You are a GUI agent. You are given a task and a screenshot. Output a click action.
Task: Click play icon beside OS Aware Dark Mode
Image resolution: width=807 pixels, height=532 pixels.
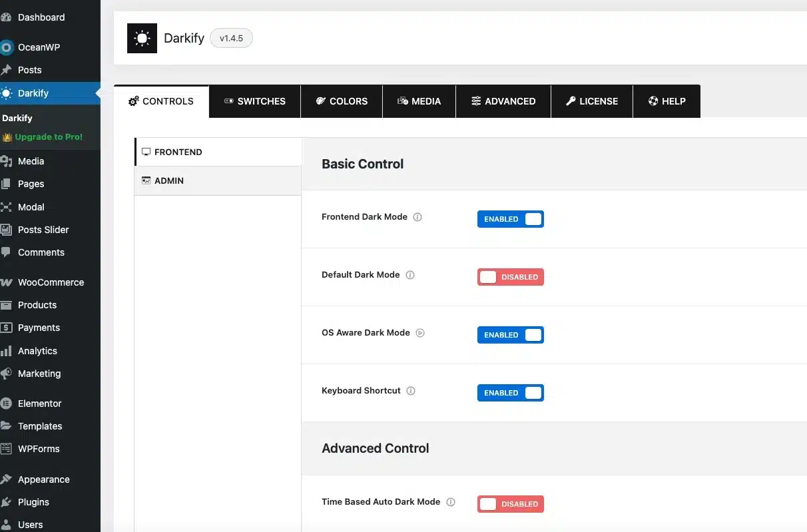point(420,333)
